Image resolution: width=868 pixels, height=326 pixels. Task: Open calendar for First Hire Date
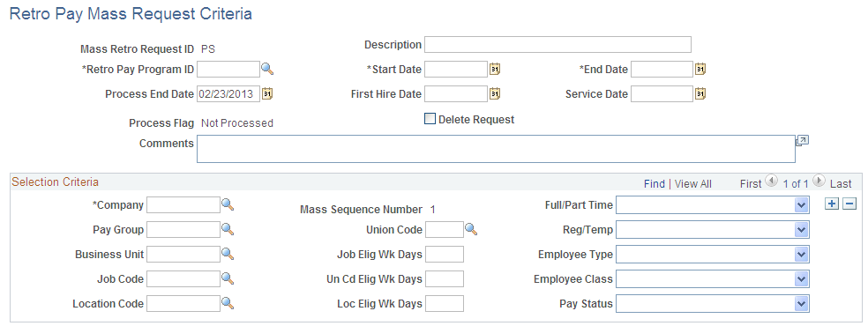click(495, 94)
